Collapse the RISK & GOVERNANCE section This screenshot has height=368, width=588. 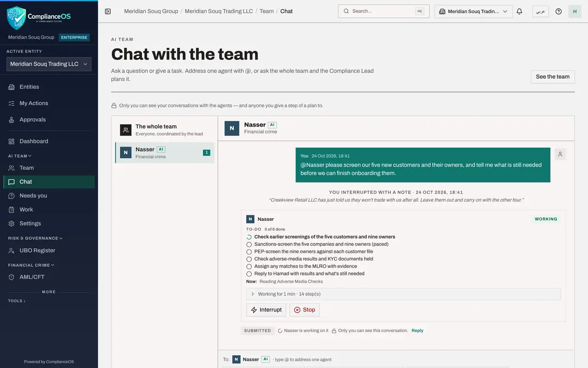point(35,238)
